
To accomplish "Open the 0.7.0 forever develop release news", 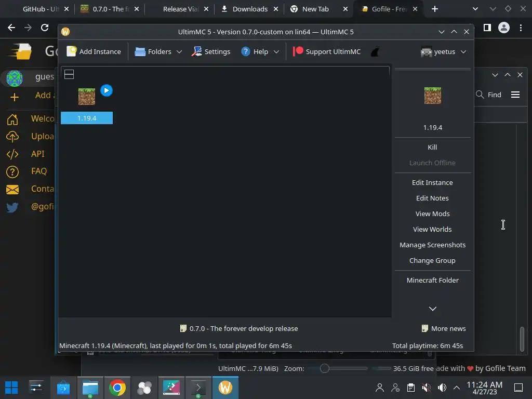I will point(239,328).
